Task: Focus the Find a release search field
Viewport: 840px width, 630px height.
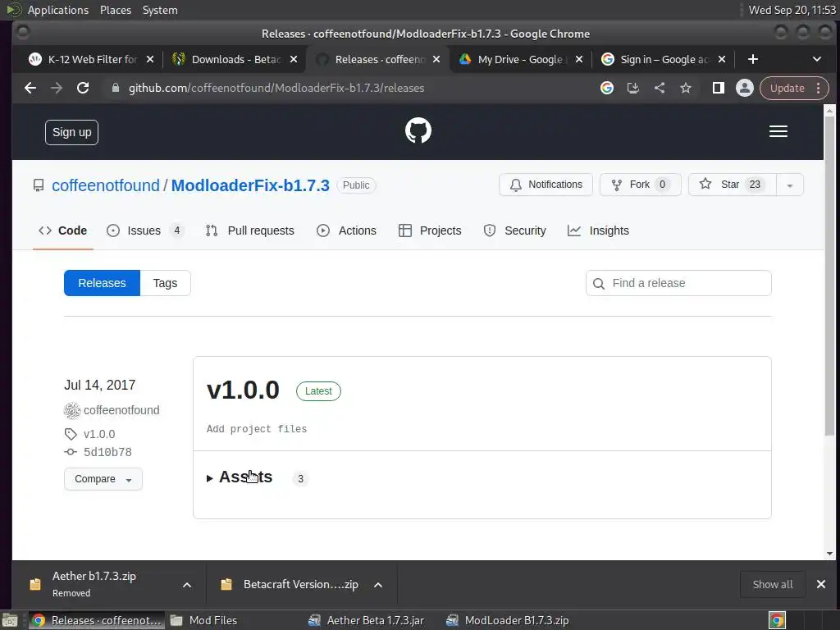Action: pos(678,283)
